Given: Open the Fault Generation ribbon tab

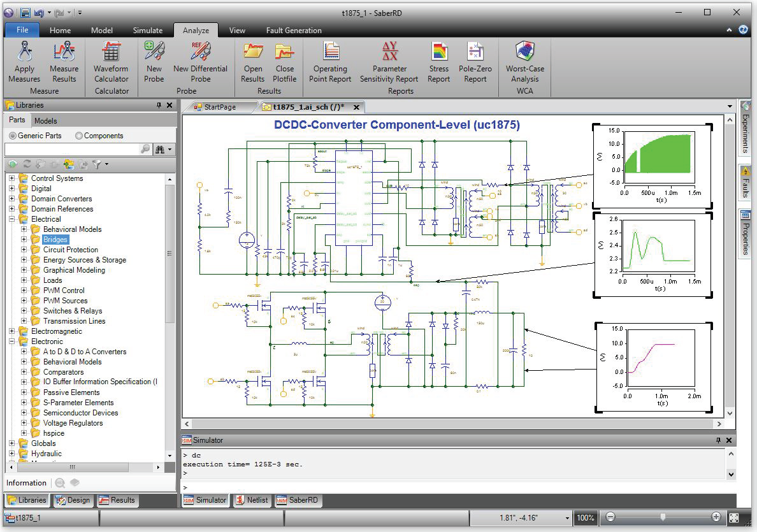Looking at the screenshot, I should click(294, 31).
